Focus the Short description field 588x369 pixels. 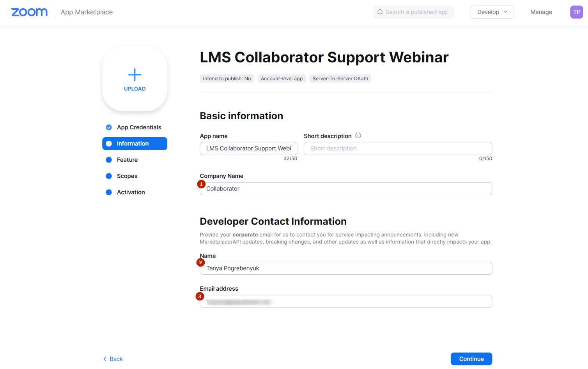click(398, 148)
